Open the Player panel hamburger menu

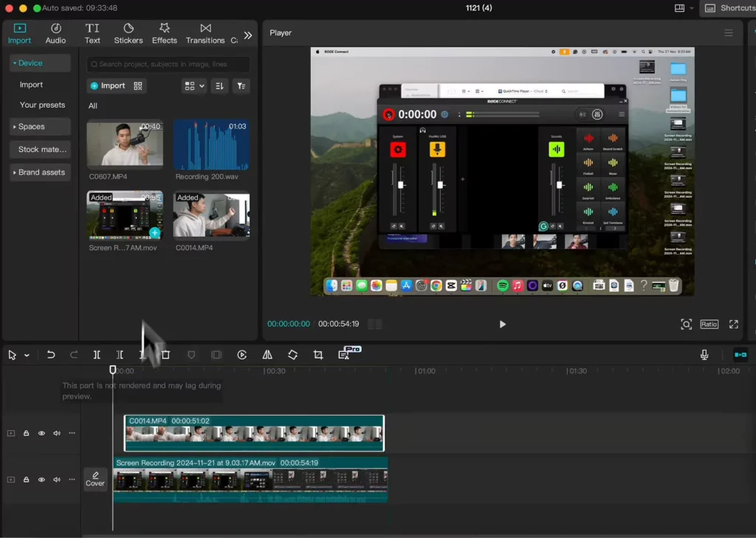(729, 32)
